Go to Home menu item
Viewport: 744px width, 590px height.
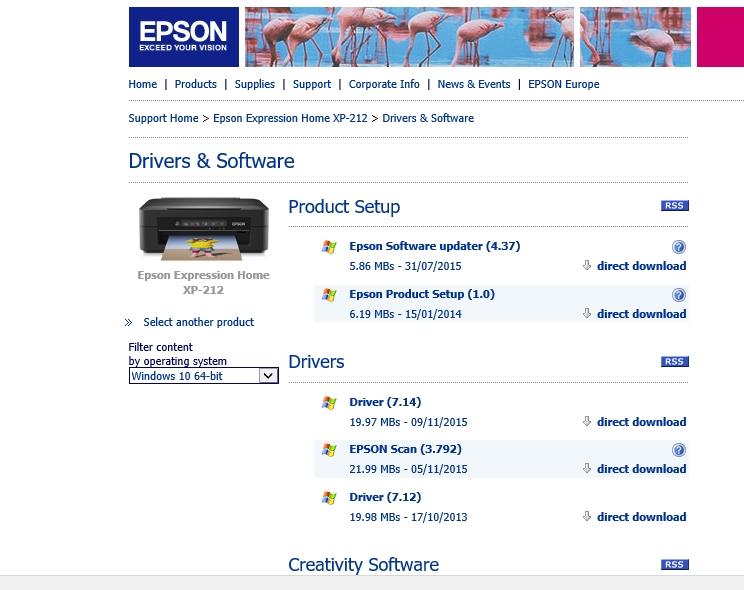coord(142,84)
